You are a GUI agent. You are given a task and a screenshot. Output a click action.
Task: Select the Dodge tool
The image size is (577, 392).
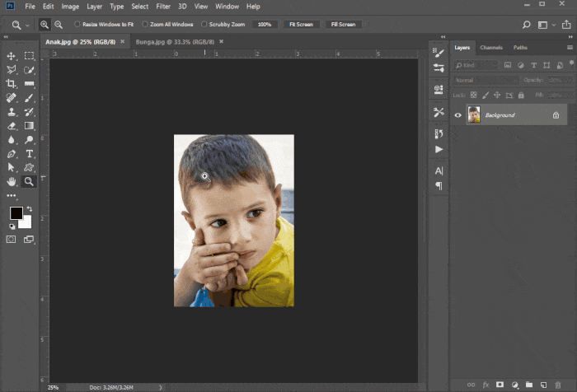point(29,140)
